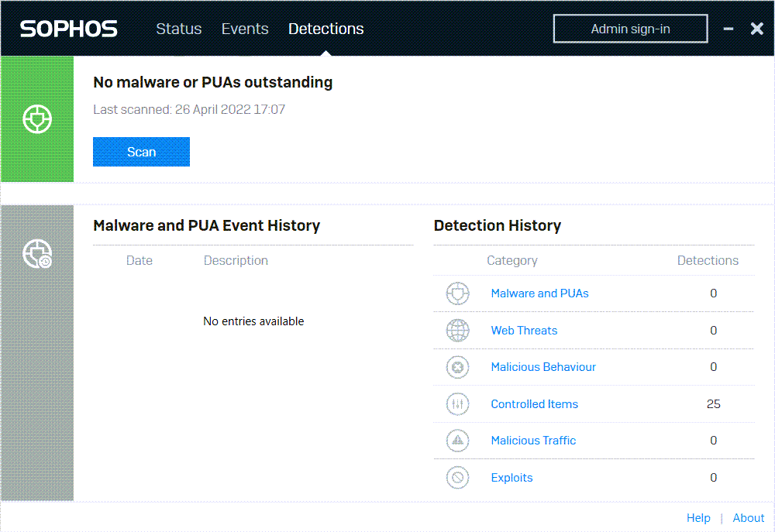Select the Detections tab
Viewport: 775px width, 532px height.
(x=325, y=29)
